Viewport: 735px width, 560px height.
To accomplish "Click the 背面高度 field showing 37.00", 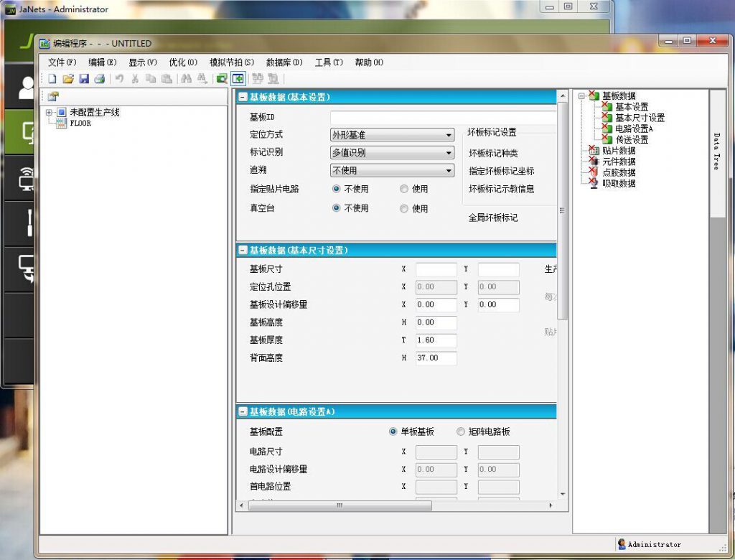I will [x=436, y=358].
